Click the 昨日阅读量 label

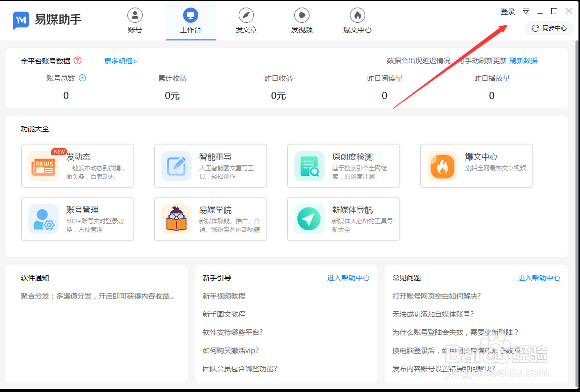[x=385, y=78]
